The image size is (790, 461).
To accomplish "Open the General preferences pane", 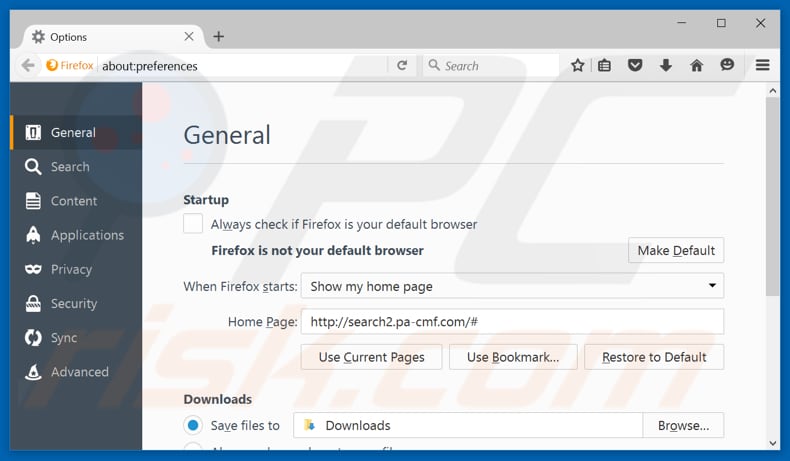I will [76, 133].
